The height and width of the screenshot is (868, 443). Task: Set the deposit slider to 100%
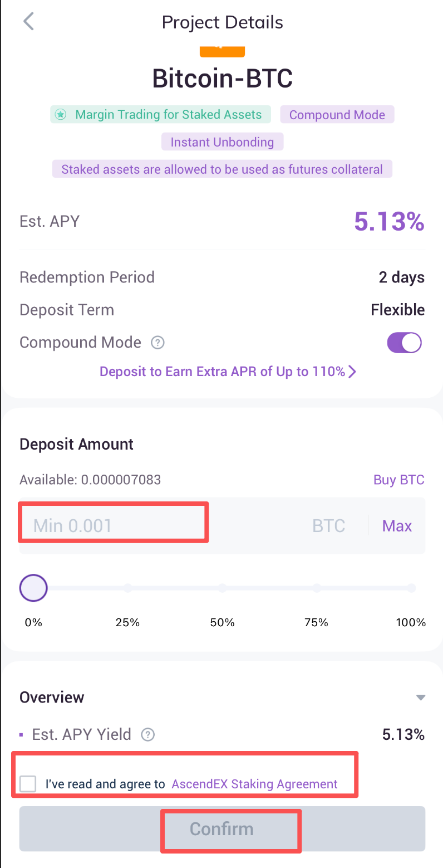[411, 588]
